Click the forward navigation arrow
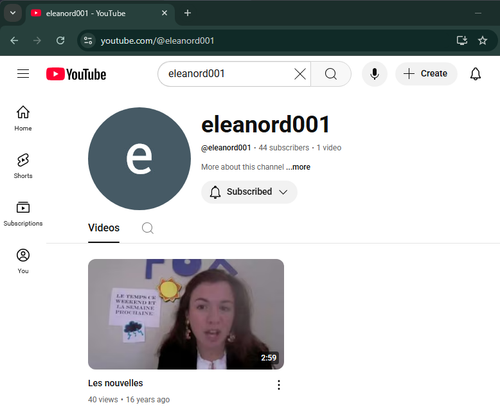The height and width of the screenshot is (410, 500). pyautogui.click(x=37, y=41)
